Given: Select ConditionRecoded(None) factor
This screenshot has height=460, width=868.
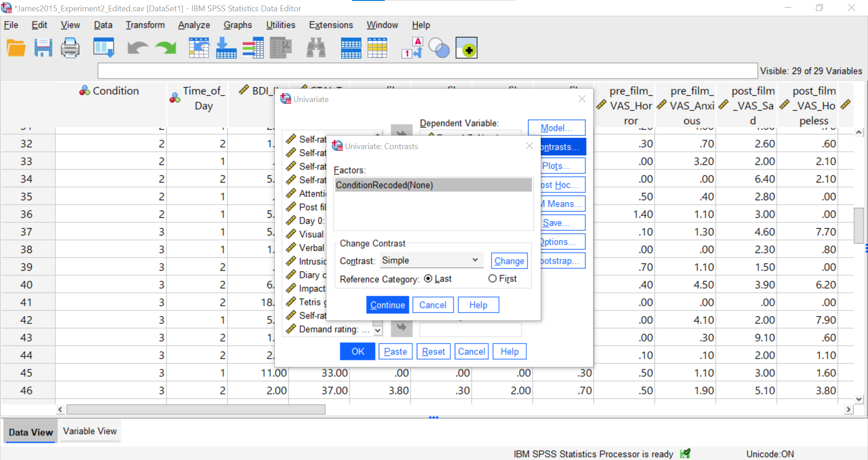Looking at the screenshot, I should pyautogui.click(x=433, y=185).
